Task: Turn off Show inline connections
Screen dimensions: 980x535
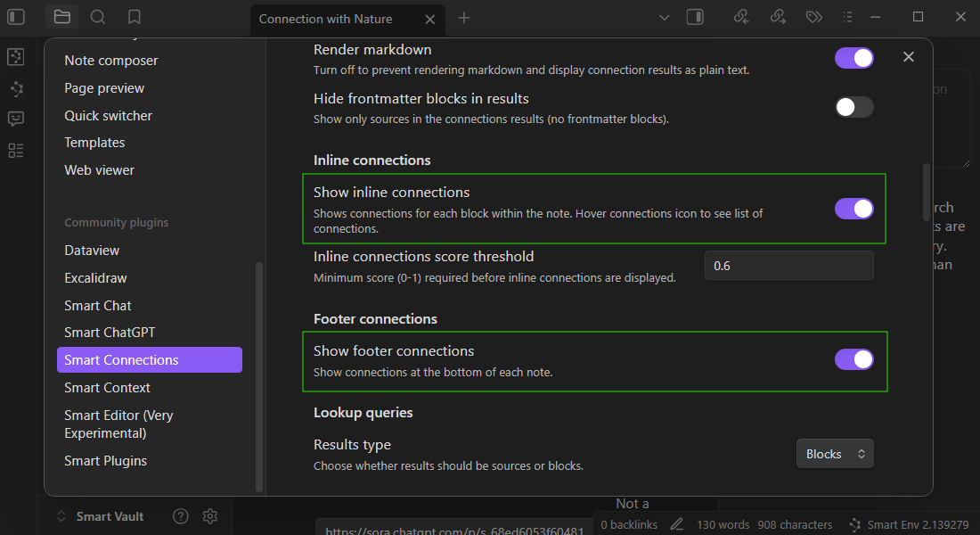Action: pyautogui.click(x=853, y=209)
